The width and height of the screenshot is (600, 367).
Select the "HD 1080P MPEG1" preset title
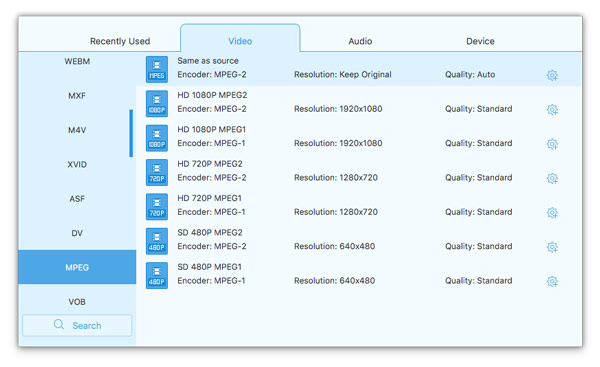coord(211,129)
